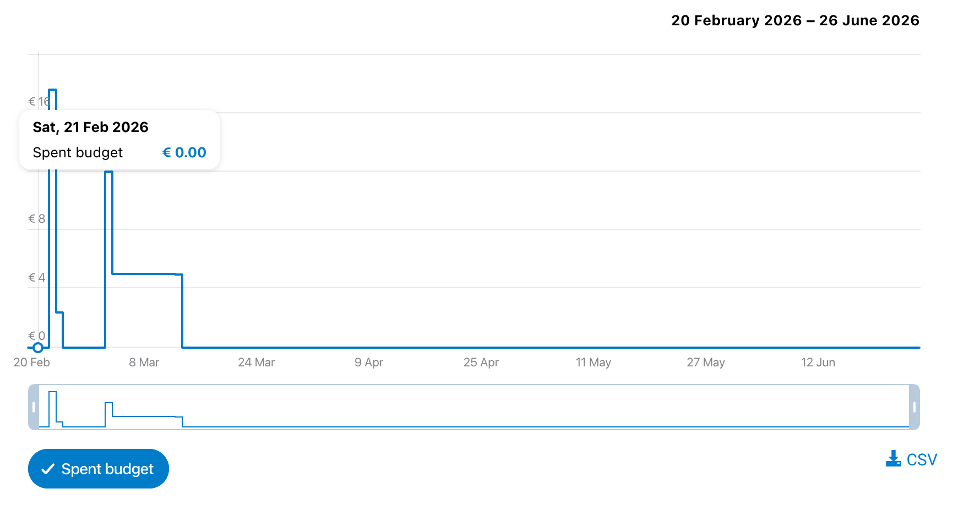Click the 24 Mar axis label
The height and width of the screenshot is (505, 980).
(x=256, y=363)
